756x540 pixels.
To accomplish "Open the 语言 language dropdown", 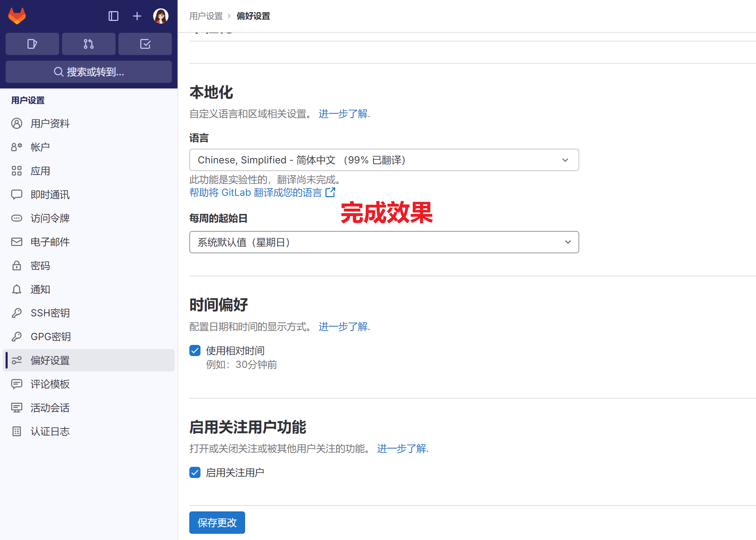I will point(384,160).
